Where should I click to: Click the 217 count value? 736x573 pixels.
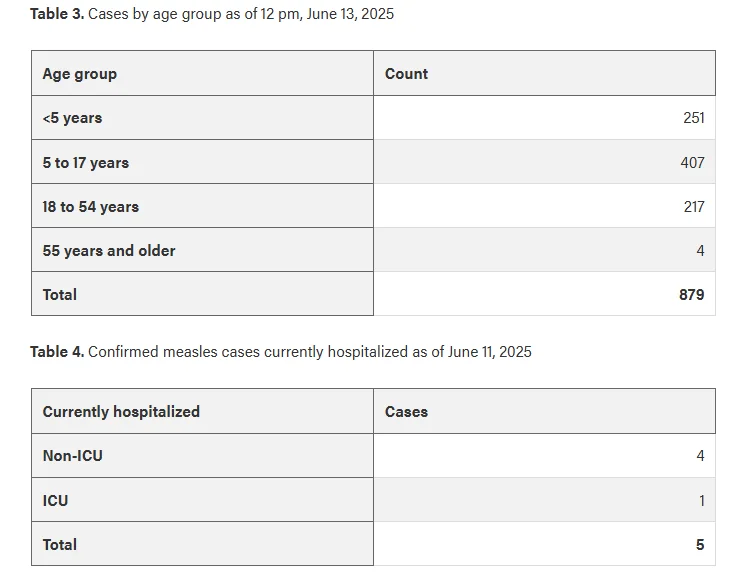(694, 206)
